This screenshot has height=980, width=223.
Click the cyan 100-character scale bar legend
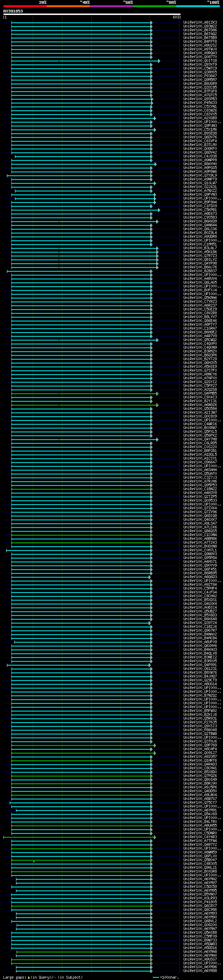tap(155, 977)
